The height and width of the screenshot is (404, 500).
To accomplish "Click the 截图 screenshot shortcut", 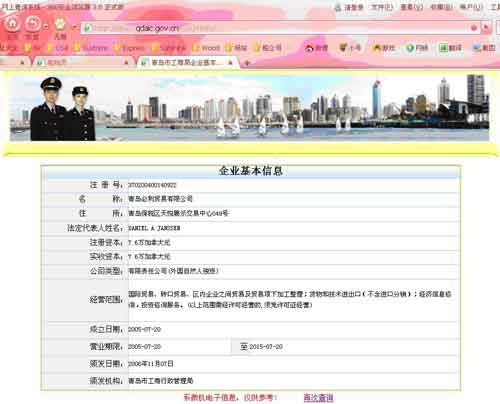I will tap(484, 48).
